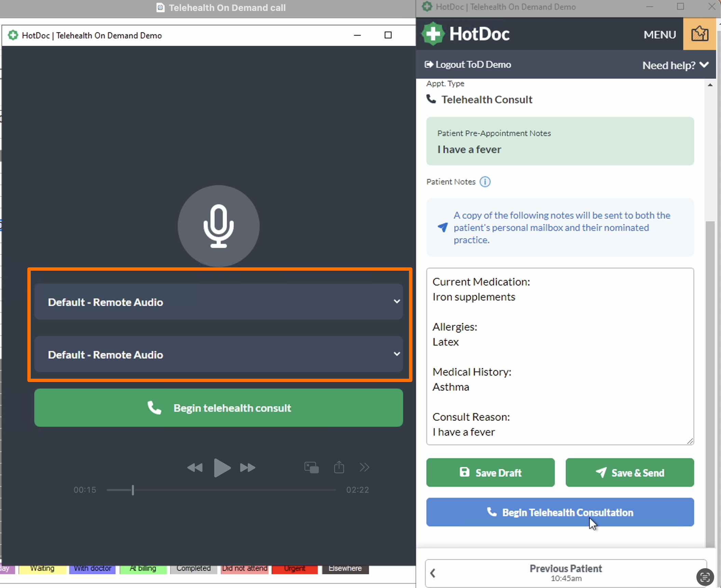The height and width of the screenshot is (588, 721).
Task: Click the green Begin telehealth consult button
Action: pyautogui.click(x=218, y=408)
